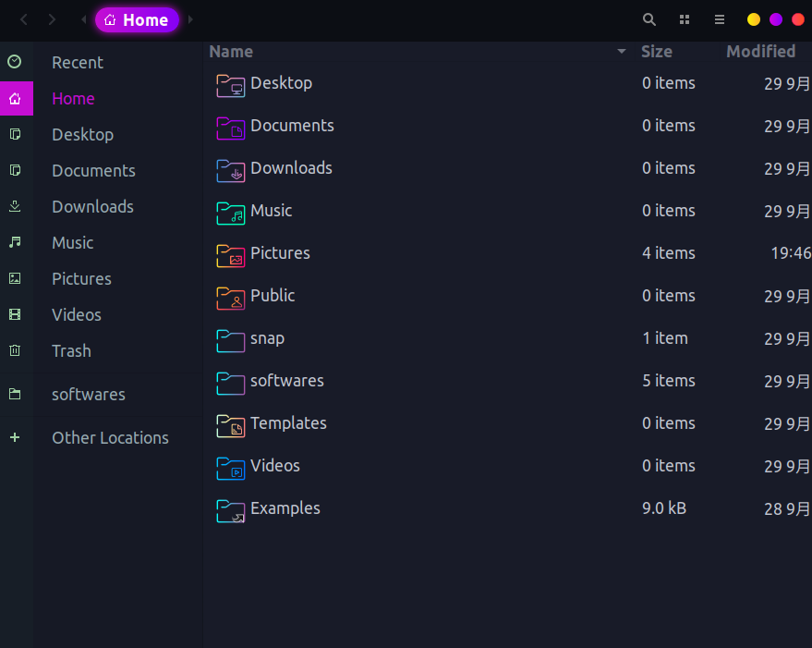Click the Music note sidebar icon
Viewport: 812px width, 648px height.
15,242
